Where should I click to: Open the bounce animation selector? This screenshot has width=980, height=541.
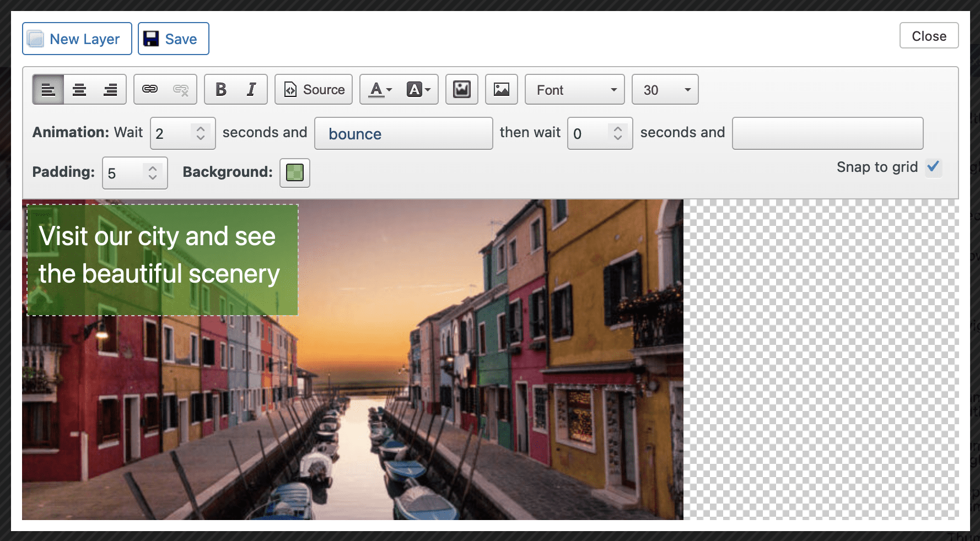click(403, 133)
